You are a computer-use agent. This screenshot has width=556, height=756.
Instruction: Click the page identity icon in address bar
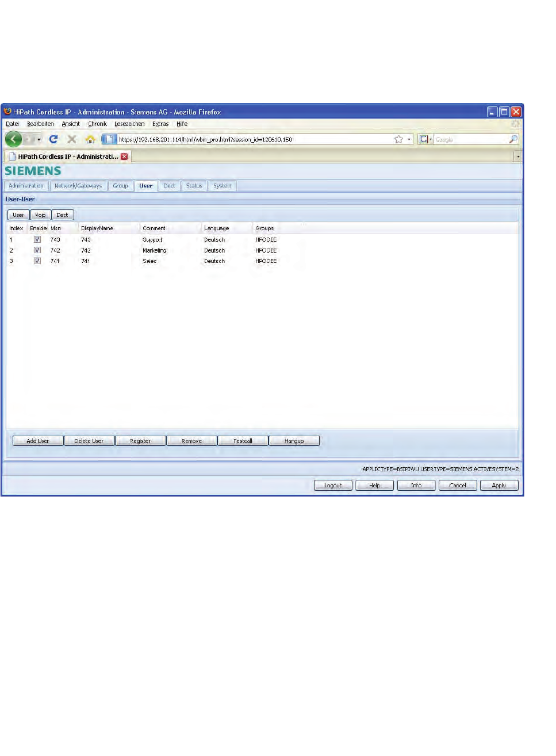click(109, 139)
